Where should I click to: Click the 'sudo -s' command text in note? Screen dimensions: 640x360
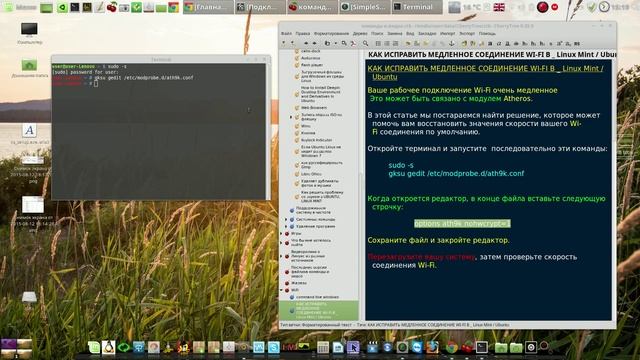click(x=401, y=165)
